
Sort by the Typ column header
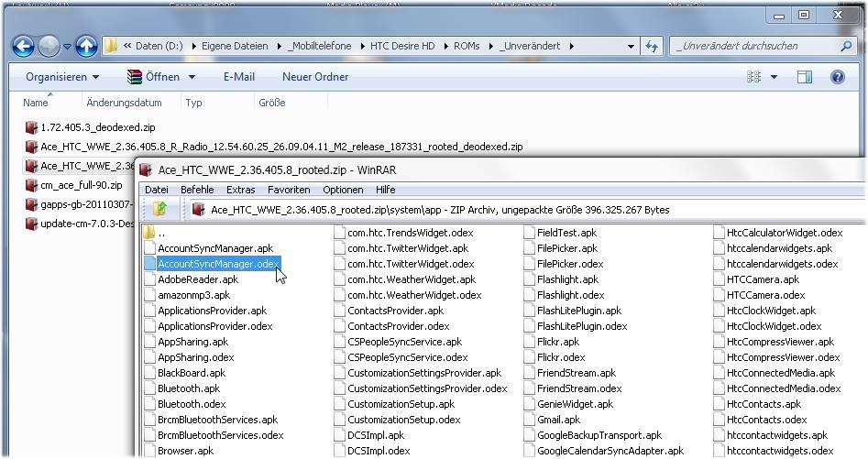click(x=193, y=103)
